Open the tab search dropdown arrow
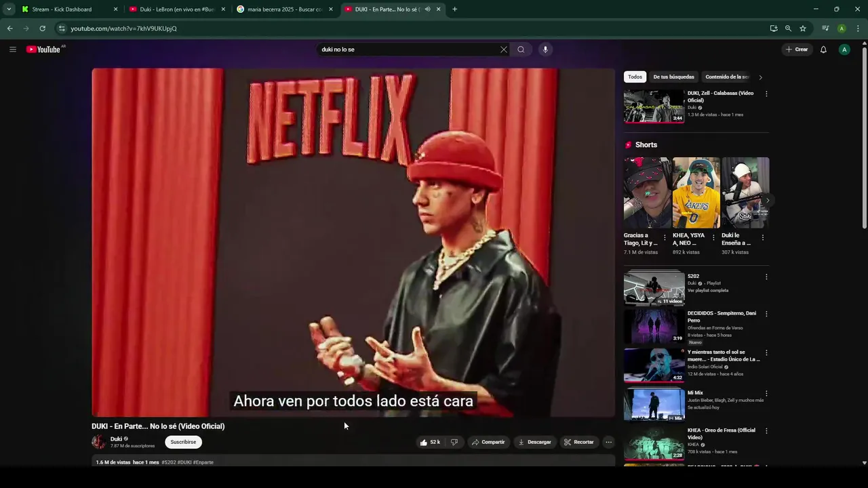 9,9
